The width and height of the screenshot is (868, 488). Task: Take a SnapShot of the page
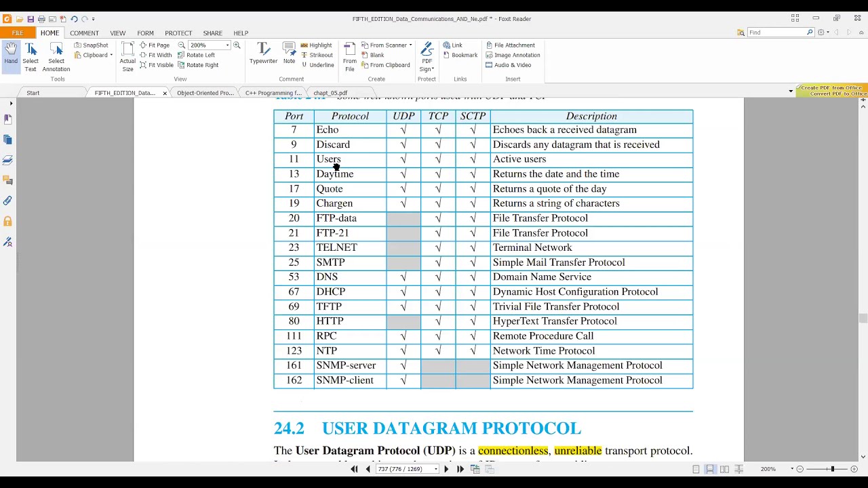coord(91,45)
